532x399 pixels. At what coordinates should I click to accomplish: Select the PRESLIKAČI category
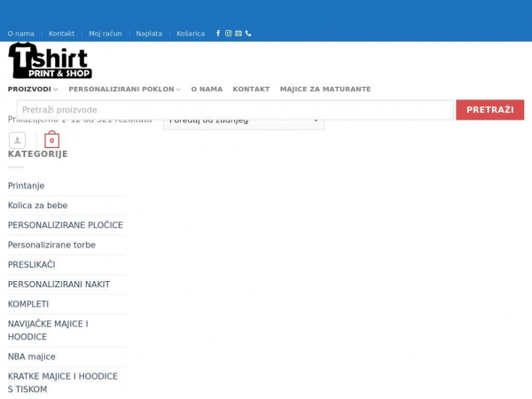[x=32, y=264]
